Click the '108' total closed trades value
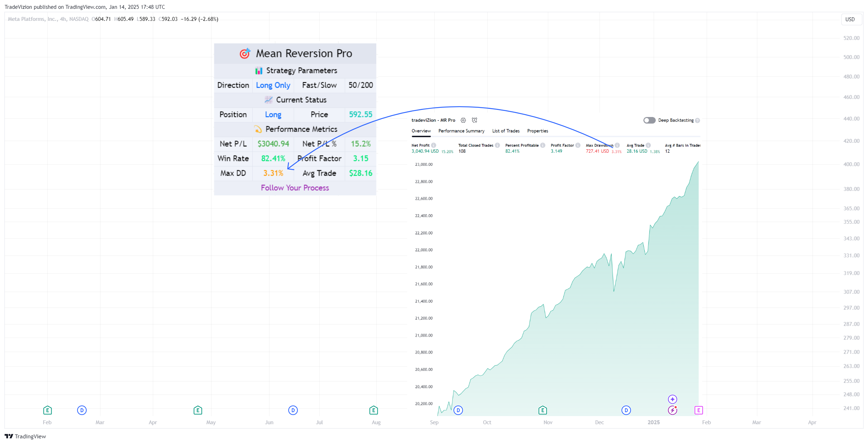This screenshot has width=868, height=444. coord(462,151)
